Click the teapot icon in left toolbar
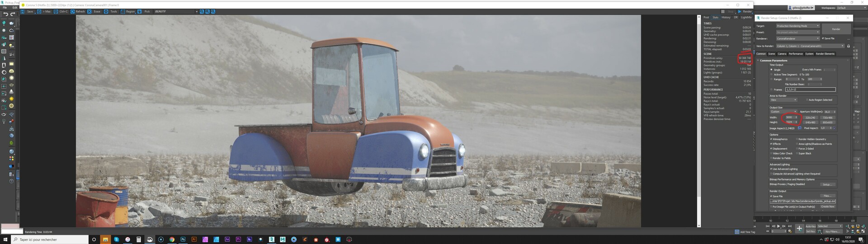The image size is (868, 244). (x=11, y=23)
